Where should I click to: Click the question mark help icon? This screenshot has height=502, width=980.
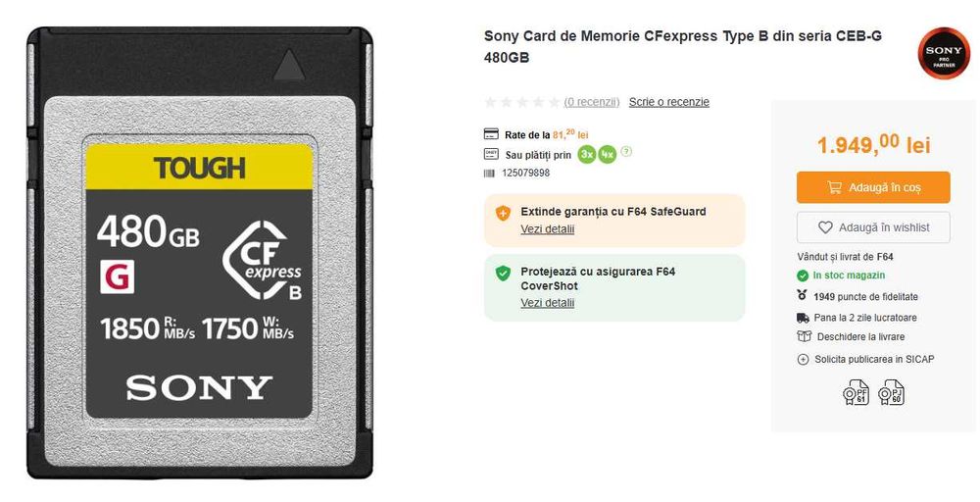pos(626,152)
